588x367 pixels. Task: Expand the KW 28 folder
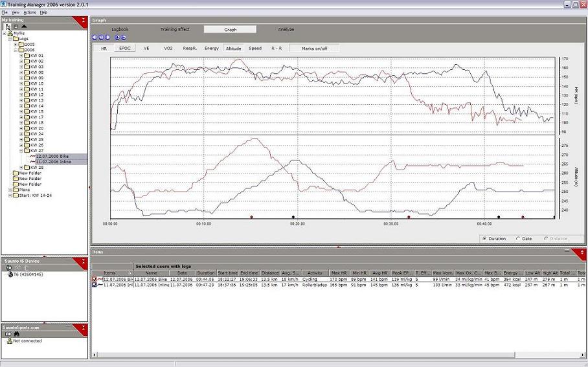click(21, 168)
